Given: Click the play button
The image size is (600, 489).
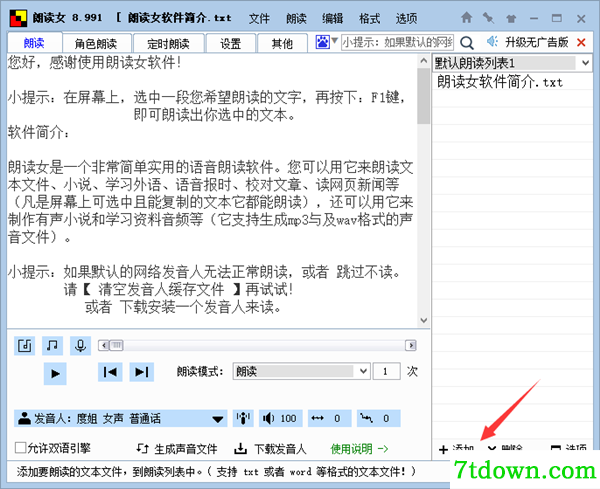Looking at the screenshot, I should (55, 373).
